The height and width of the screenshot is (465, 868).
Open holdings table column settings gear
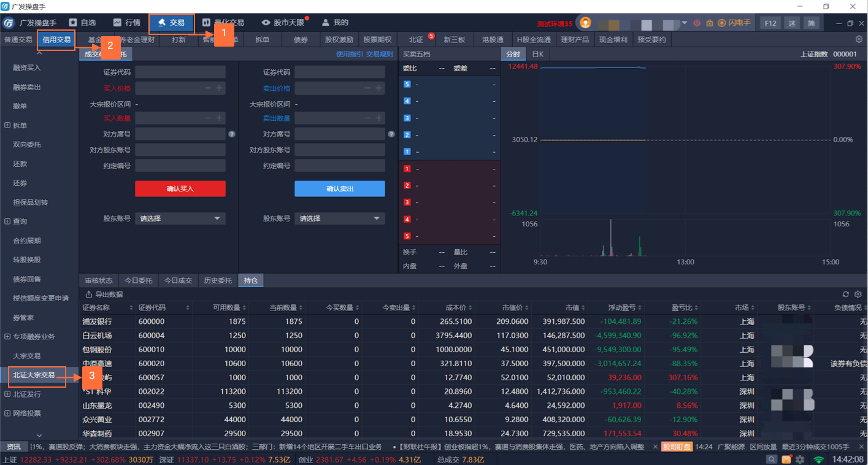(858, 294)
